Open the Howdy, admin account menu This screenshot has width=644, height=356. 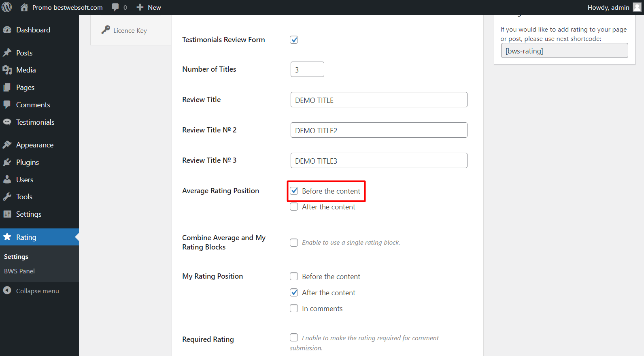[608, 7]
